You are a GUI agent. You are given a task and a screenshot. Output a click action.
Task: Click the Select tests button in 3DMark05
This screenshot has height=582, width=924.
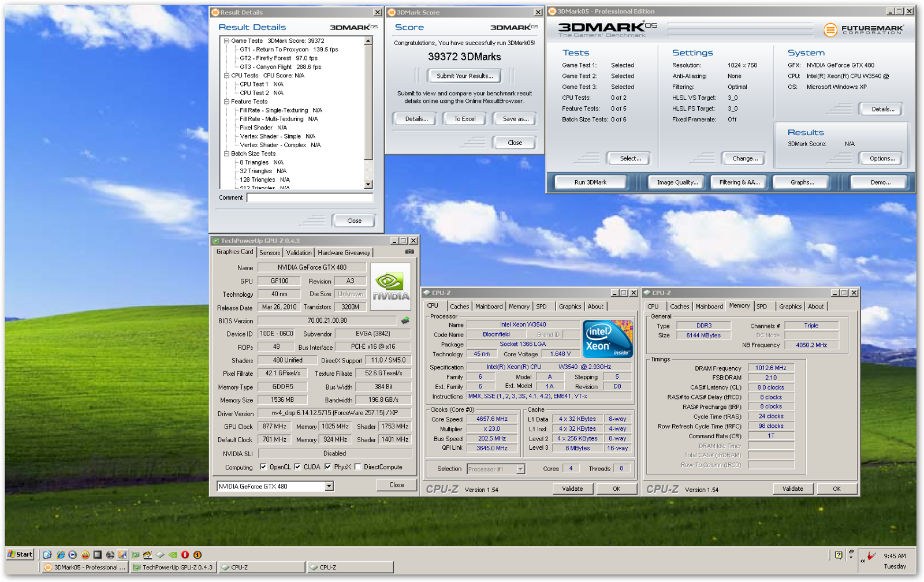[x=630, y=158]
